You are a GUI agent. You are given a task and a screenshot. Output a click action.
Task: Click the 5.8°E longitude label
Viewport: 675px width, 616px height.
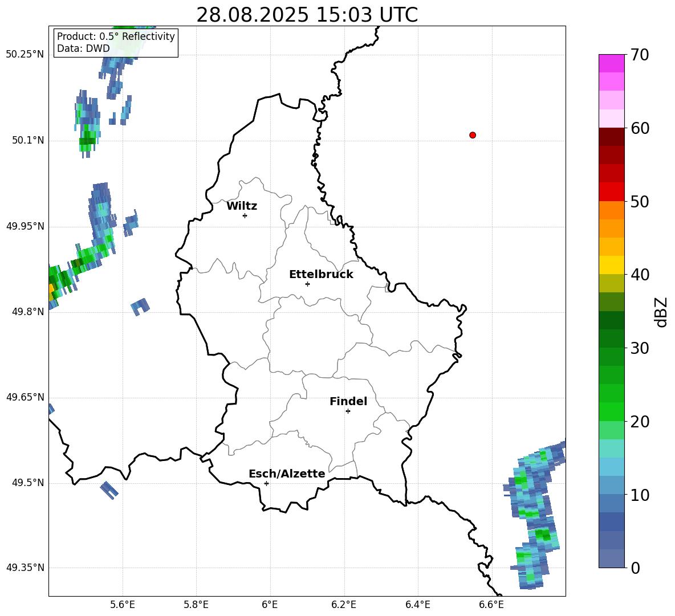pyautogui.click(x=196, y=605)
